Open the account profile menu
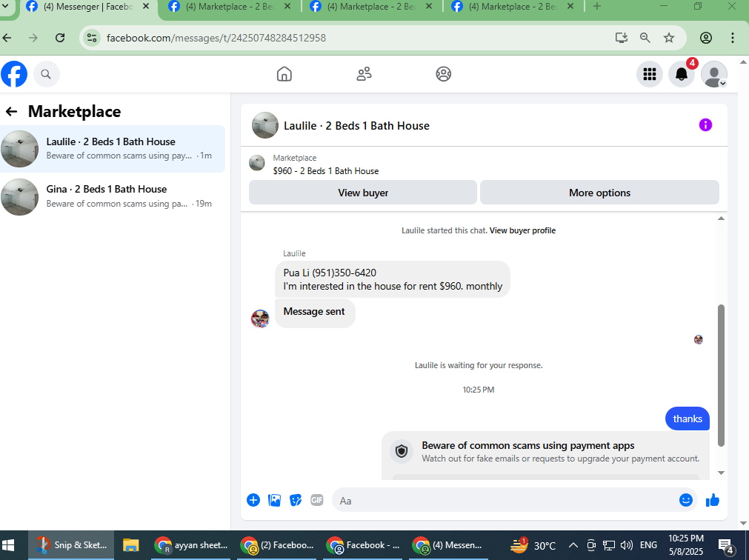The width and height of the screenshot is (749, 560). tap(713, 74)
